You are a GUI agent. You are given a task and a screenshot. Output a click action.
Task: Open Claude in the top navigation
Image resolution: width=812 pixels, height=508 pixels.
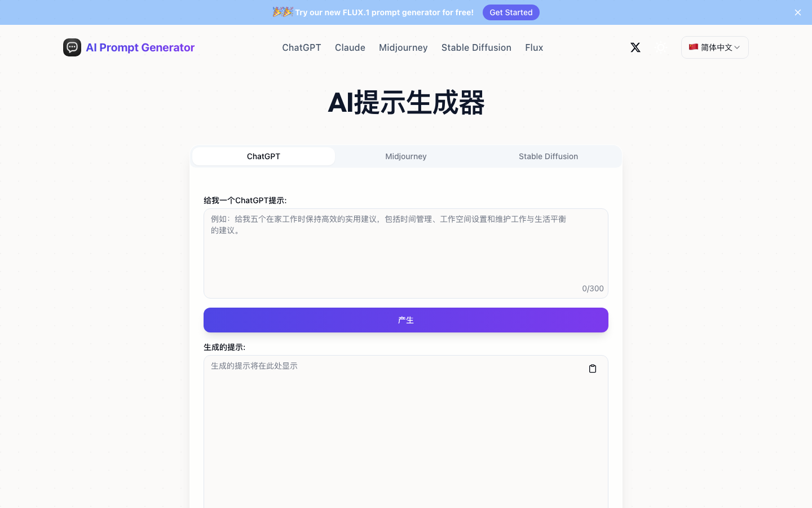click(350, 47)
